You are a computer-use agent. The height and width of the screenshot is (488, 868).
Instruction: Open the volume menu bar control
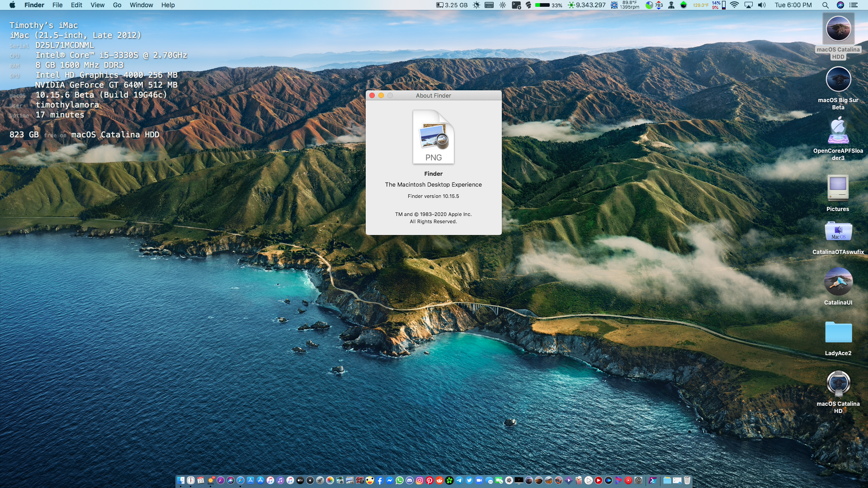coord(762,5)
